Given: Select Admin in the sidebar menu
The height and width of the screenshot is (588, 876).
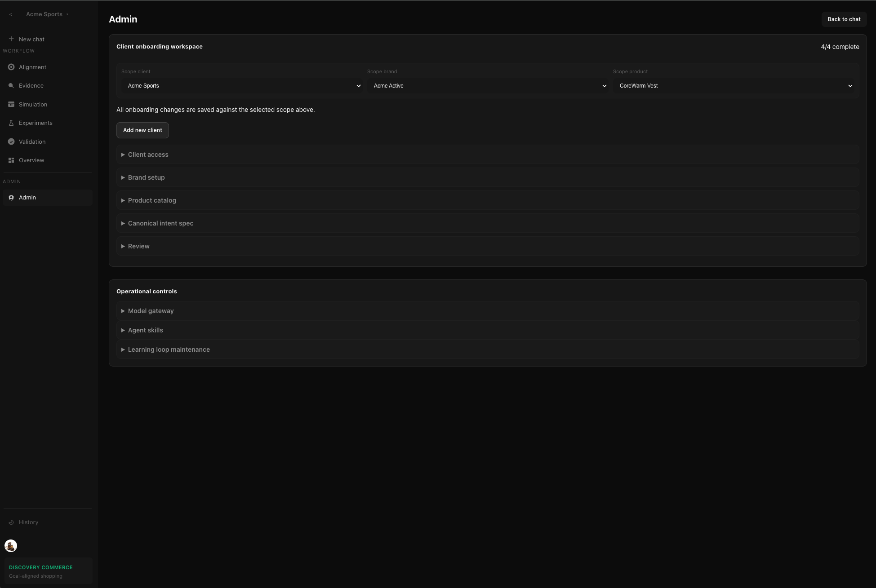Looking at the screenshot, I should click(27, 198).
